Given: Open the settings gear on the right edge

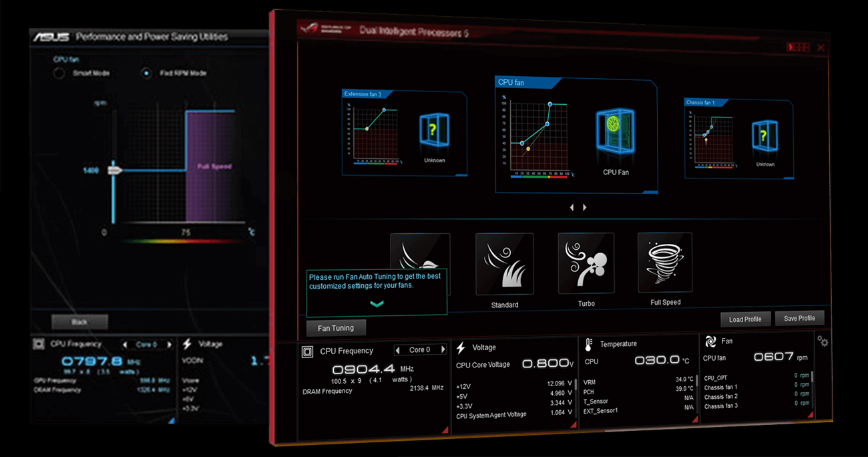Looking at the screenshot, I should click(x=823, y=340).
